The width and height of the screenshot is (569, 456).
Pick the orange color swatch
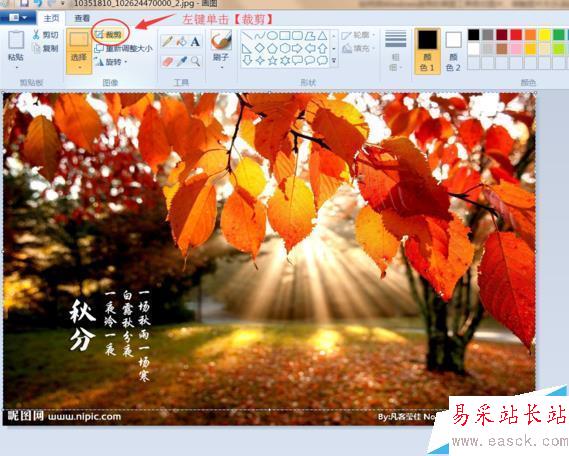[530, 35]
